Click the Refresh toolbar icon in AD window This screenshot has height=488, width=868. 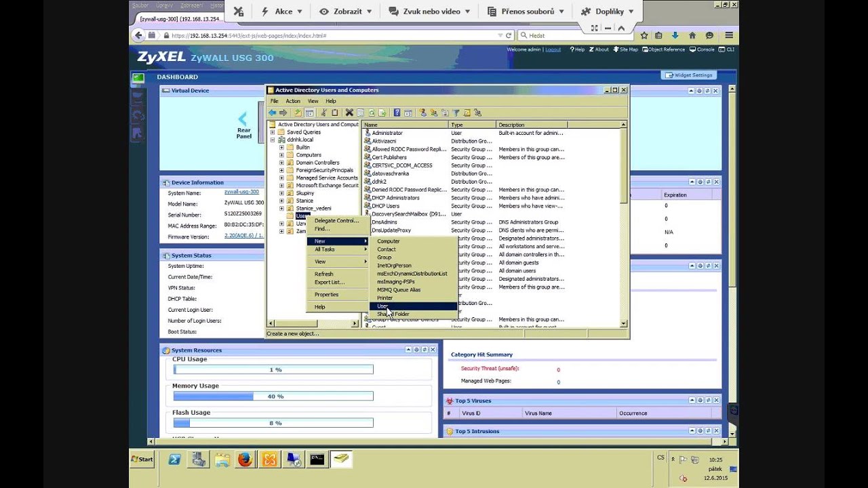[x=372, y=113]
